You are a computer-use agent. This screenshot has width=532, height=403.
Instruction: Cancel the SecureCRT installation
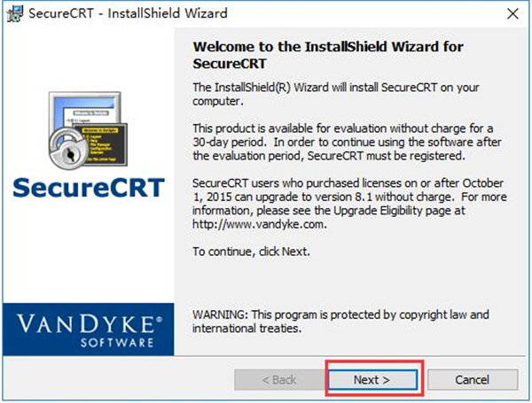472,380
